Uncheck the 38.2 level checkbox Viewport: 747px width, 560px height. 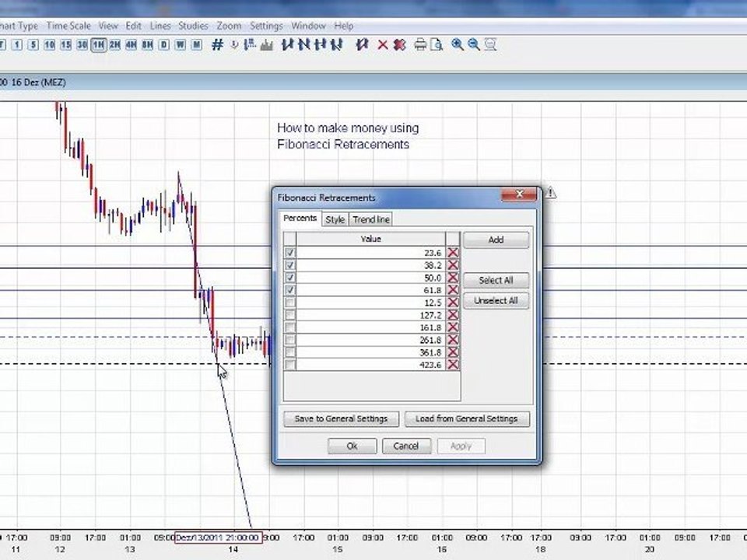pyautogui.click(x=289, y=265)
